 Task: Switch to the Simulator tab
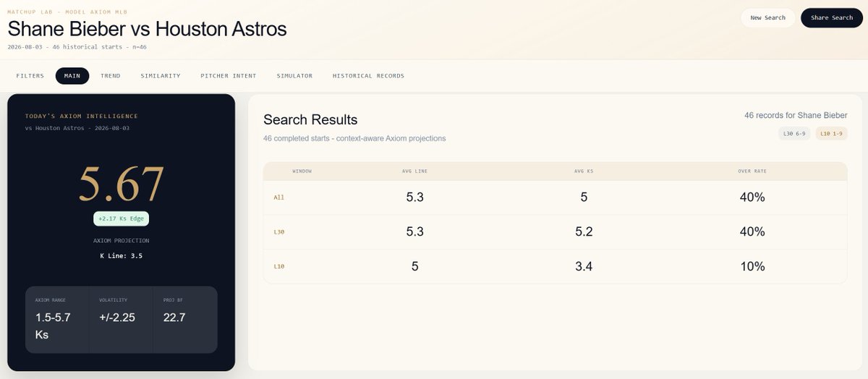294,76
